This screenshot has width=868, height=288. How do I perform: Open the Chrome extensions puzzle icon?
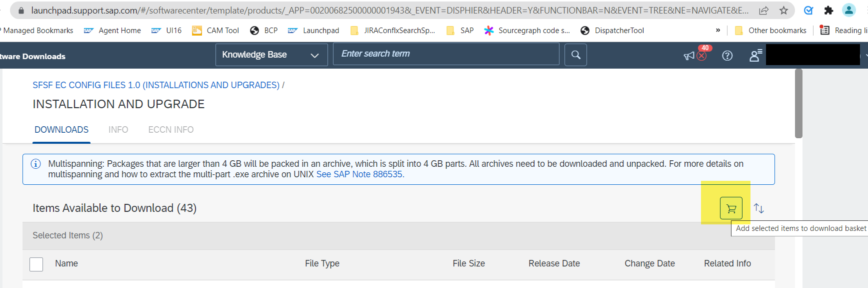pyautogui.click(x=828, y=11)
